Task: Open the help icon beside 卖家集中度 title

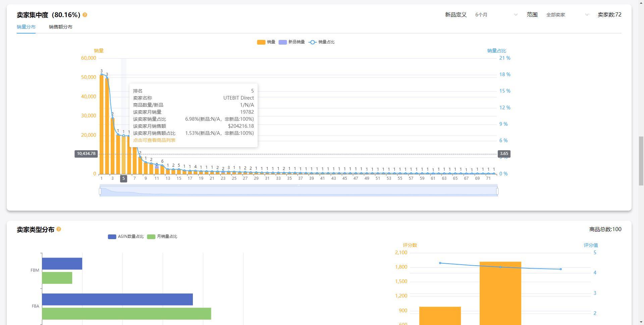Action: (x=85, y=15)
